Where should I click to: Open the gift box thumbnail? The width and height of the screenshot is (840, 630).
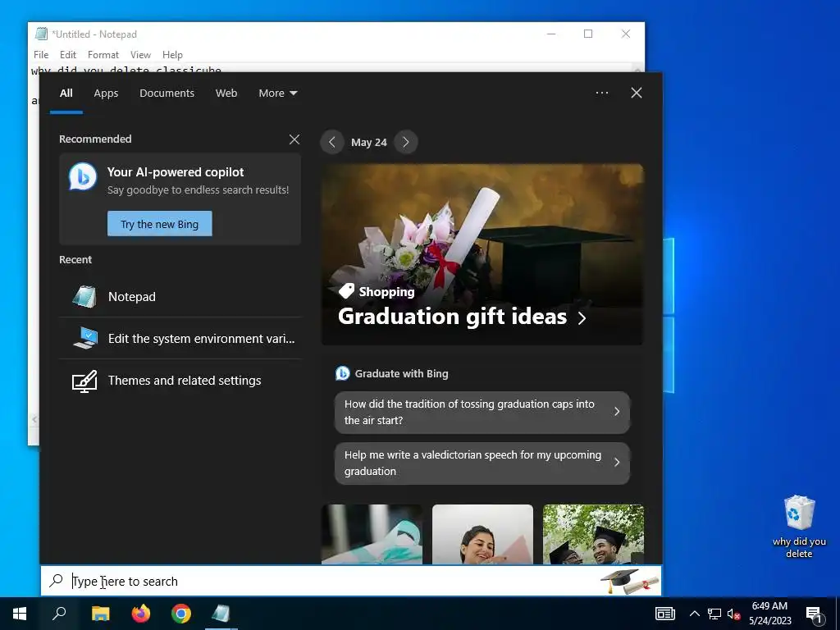tap(372, 534)
